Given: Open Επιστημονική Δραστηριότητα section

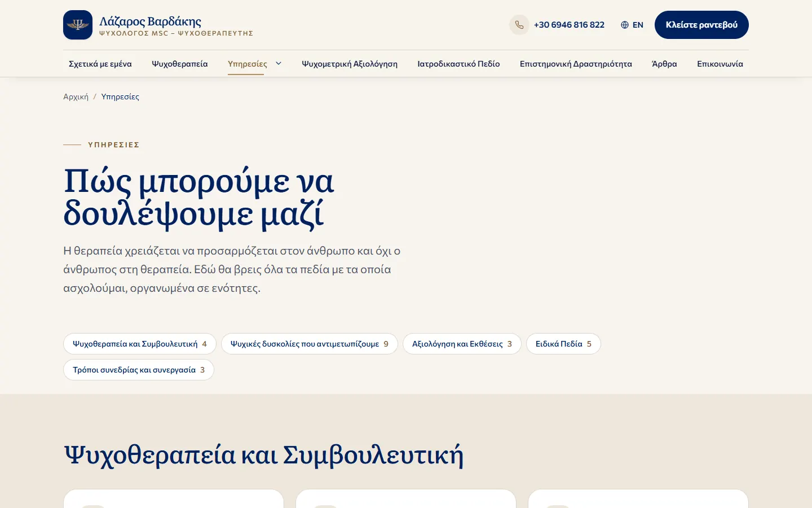Looking at the screenshot, I should coord(576,64).
